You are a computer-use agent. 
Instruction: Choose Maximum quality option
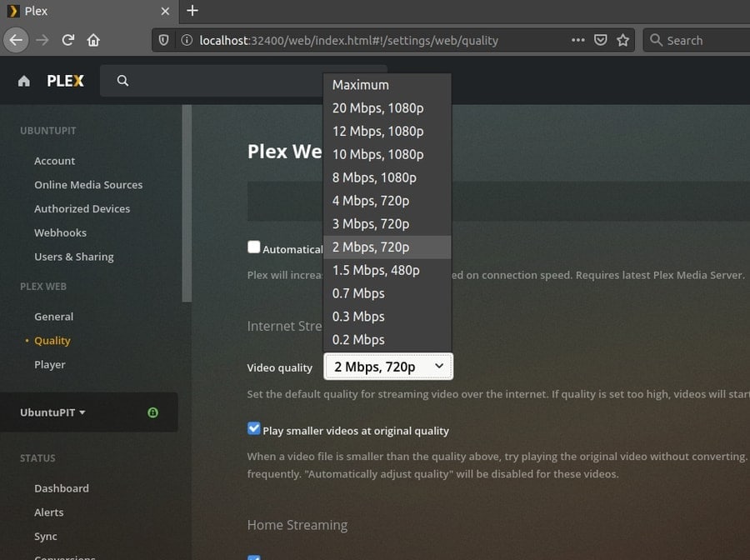(x=387, y=85)
